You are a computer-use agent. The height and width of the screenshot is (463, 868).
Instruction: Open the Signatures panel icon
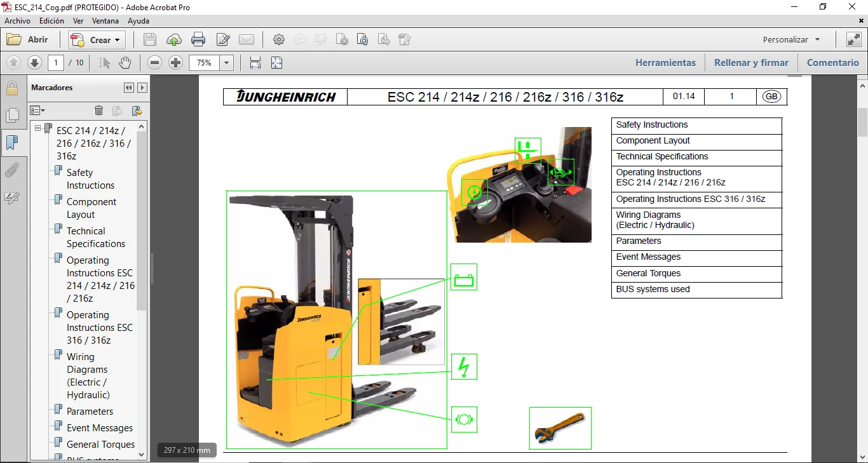coord(12,198)
